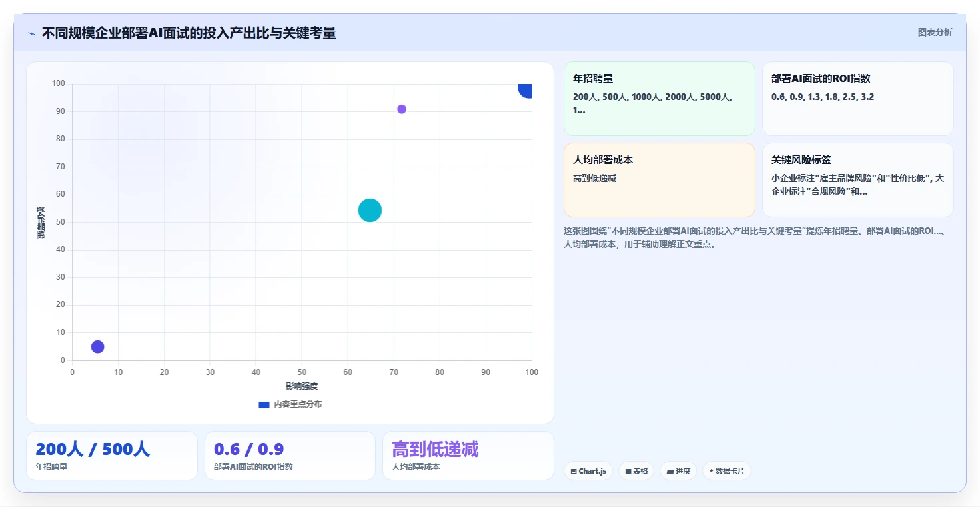Image resolution: width=980 pixels, height=507 pixels.
Task: Click the 高到低递减 purple stat value
Action: [435, 450]
